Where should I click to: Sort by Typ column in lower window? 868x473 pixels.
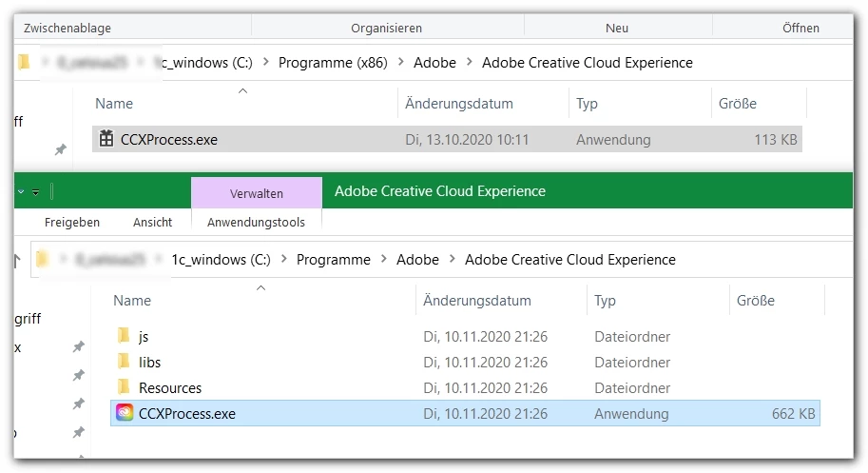point(605,300)
